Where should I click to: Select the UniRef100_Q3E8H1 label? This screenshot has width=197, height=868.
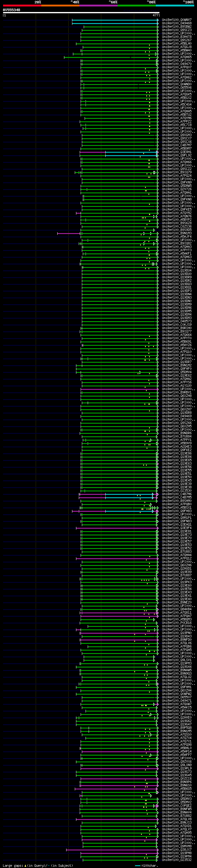click(176, 152)
